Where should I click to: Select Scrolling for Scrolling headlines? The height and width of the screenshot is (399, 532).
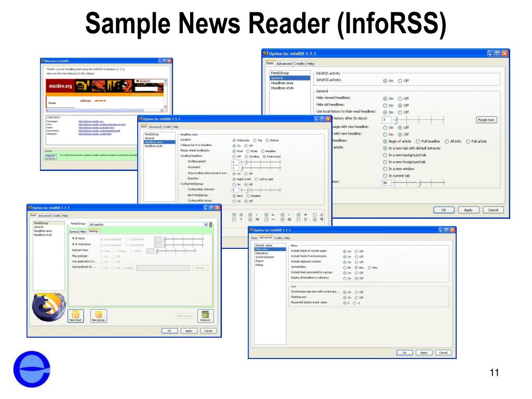246,157
